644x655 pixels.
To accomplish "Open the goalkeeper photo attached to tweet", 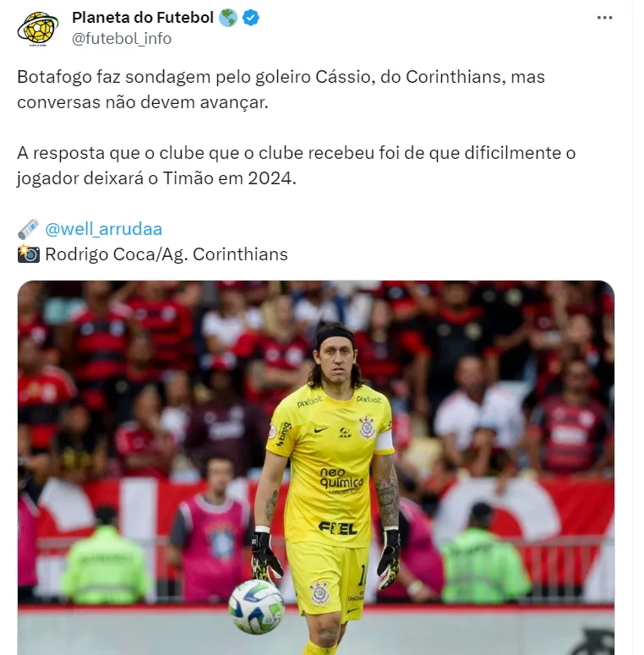I will [316, 467].
